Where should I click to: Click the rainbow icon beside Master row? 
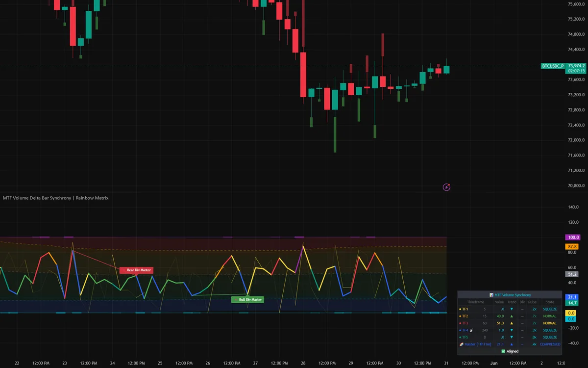pyautogui.click(x=461, y=344)
